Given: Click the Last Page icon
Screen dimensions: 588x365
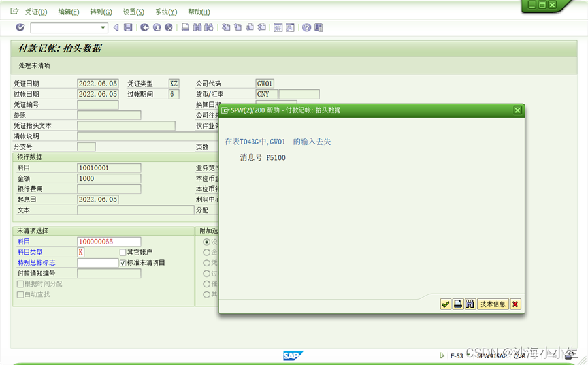Looking at the screenshot, I should coord(262,27).
